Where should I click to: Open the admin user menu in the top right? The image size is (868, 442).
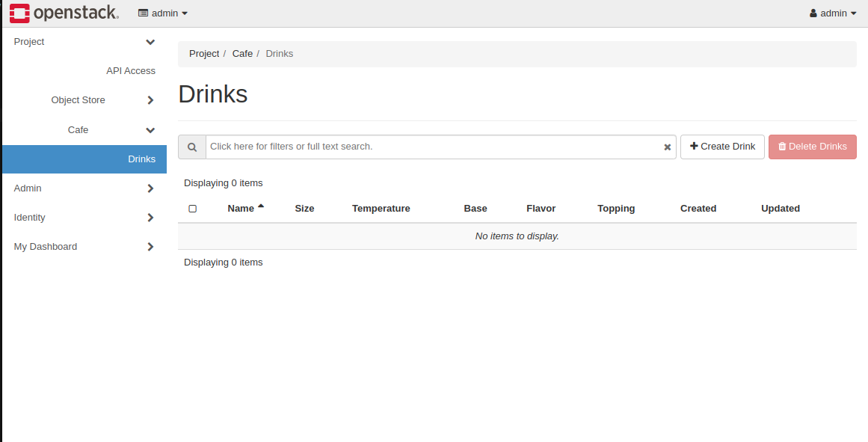click(x=833, y=13)
